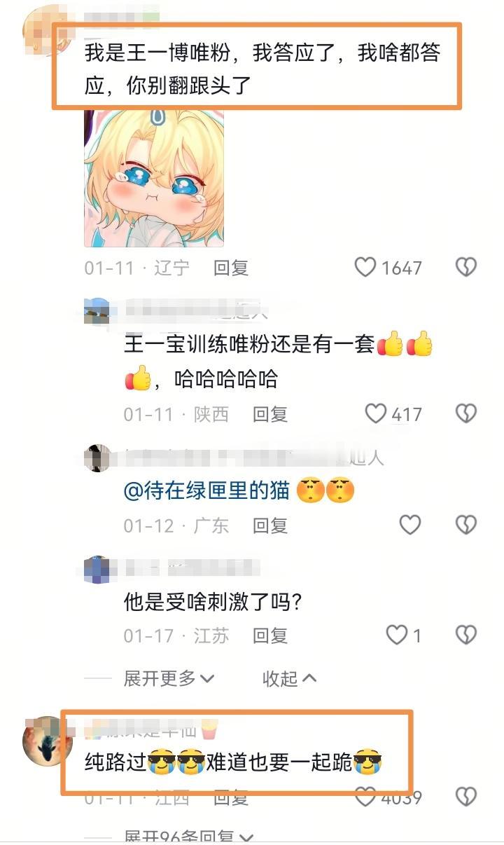
Task: Like the 陕西 reply with 417 likes
Action: [376, 413]
